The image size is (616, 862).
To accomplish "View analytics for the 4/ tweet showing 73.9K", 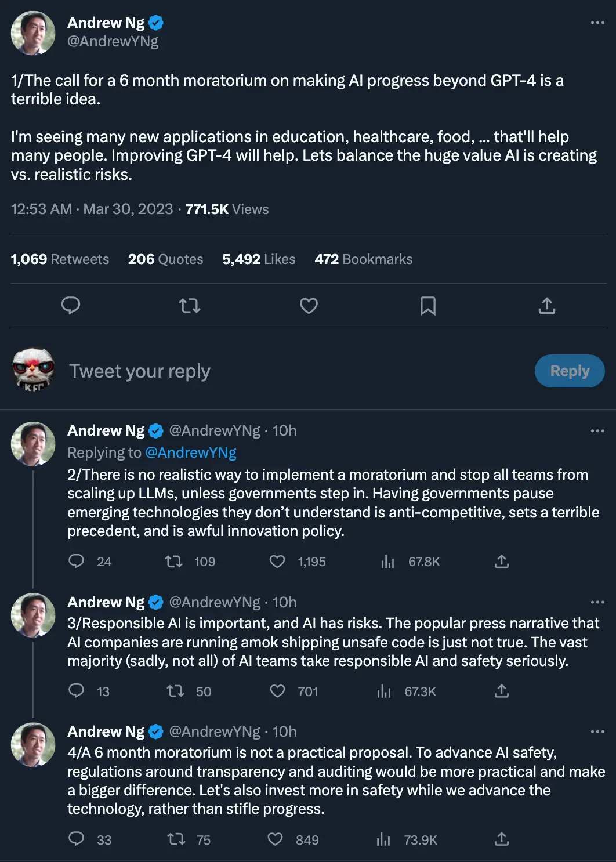I will click(383, 839).
